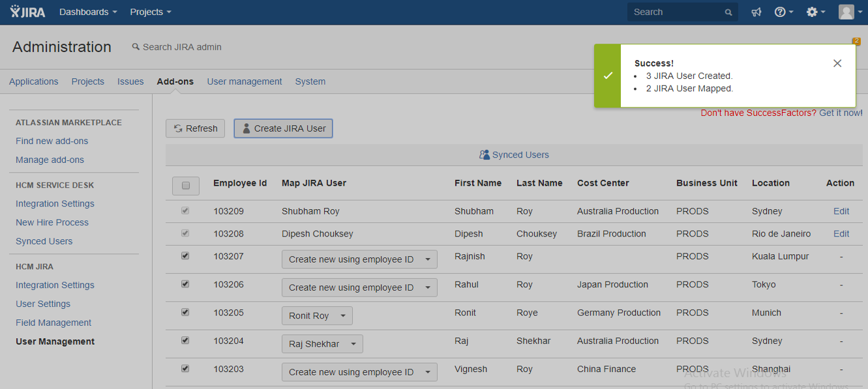Expand the Projects menu
868x389 pixels.
(x=151, y=12)
